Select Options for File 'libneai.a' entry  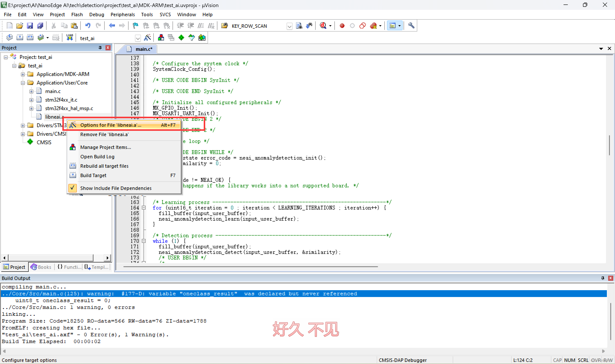[x=110, y=125]
